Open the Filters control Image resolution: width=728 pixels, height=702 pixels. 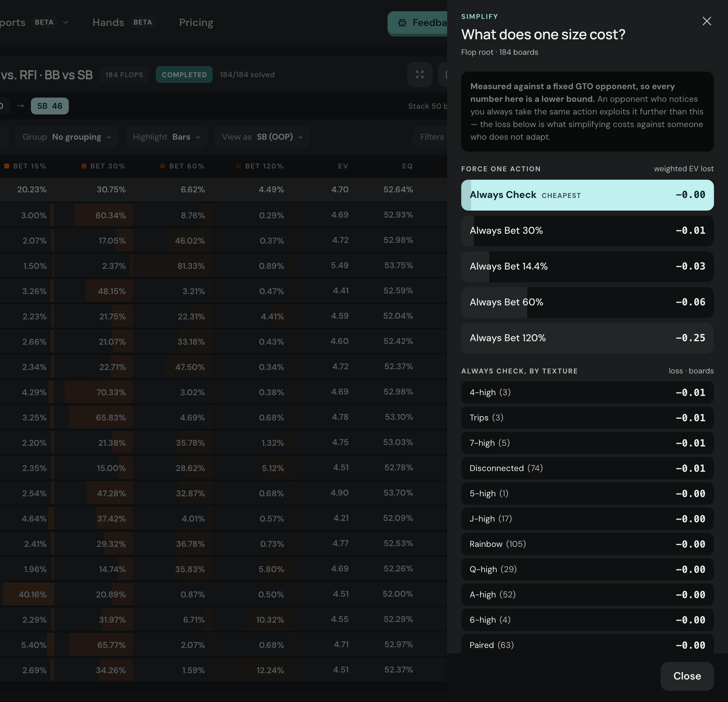point(430,137)
